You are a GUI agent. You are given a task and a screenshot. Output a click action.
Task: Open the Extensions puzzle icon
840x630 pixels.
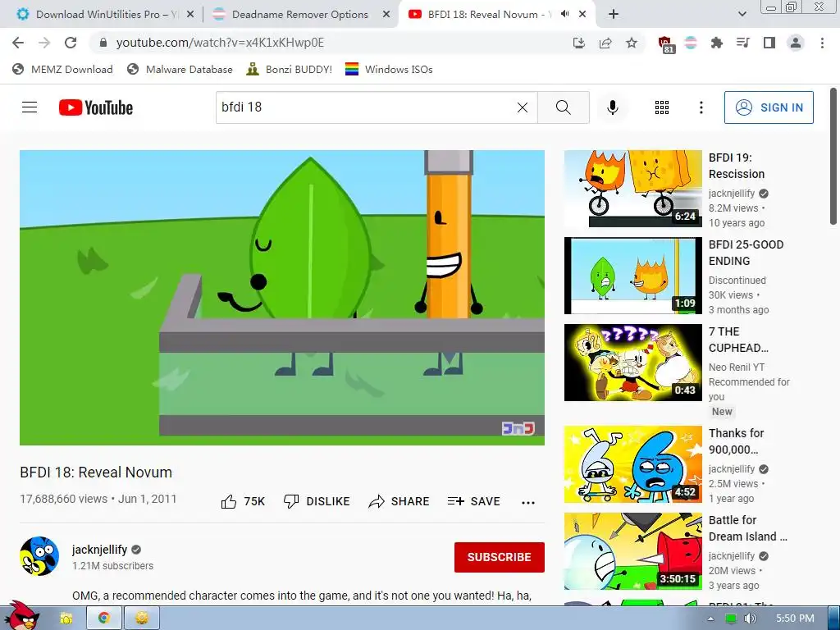[716, 43]
